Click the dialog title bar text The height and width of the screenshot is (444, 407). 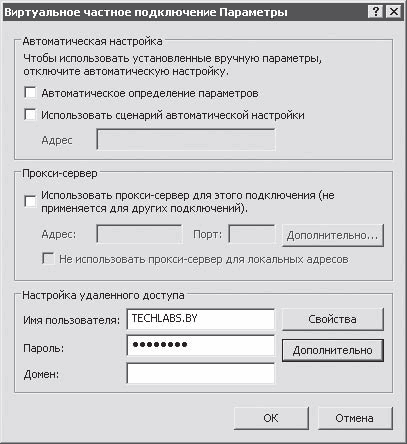point(146,12)
